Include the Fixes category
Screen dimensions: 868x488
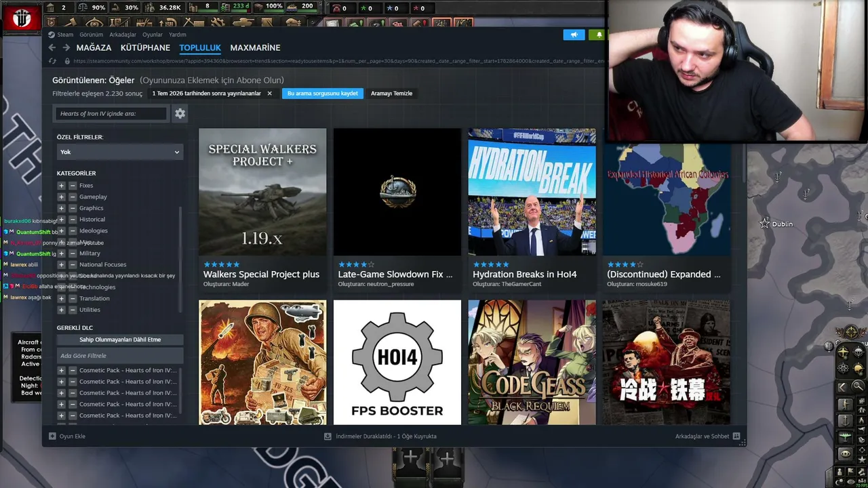point(61,186)
